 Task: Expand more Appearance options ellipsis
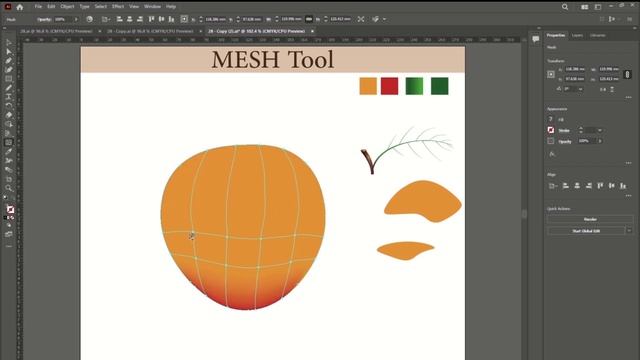tap(629, 163)
